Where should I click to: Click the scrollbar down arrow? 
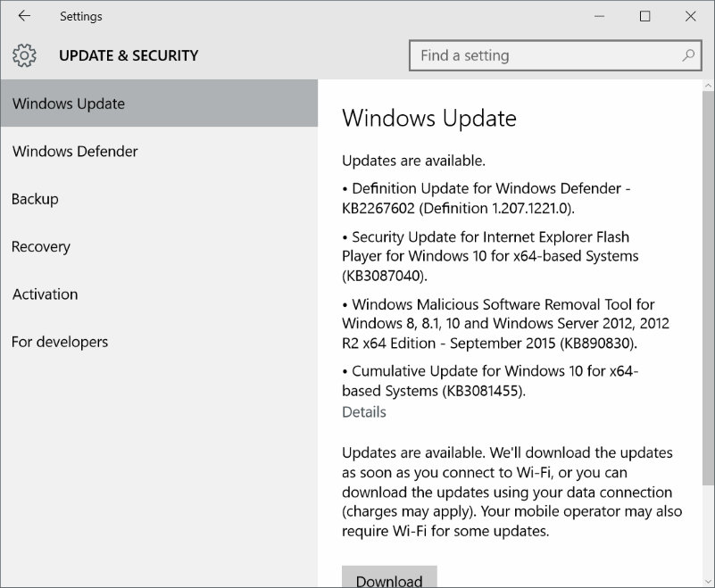pyautogui.click(x=706, y=580)
